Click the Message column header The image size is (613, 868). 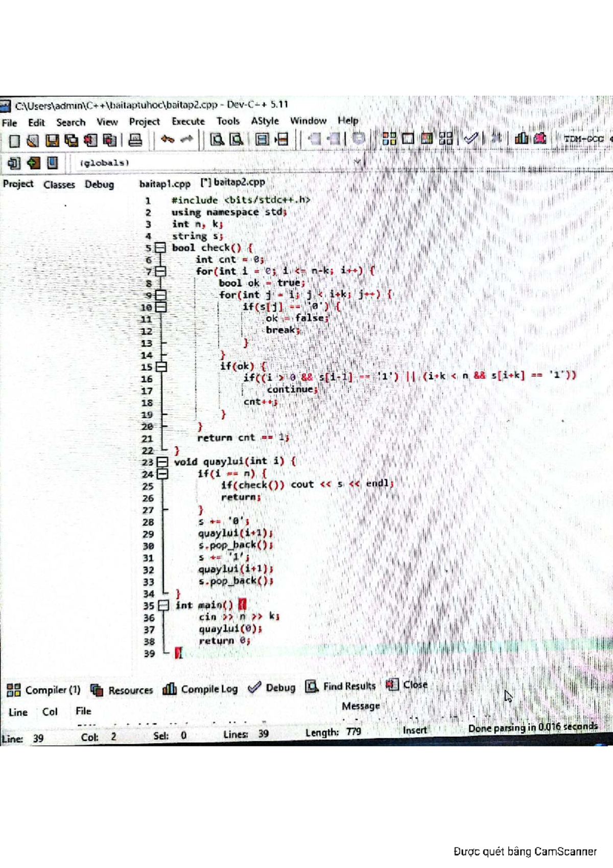coord(361,706)
